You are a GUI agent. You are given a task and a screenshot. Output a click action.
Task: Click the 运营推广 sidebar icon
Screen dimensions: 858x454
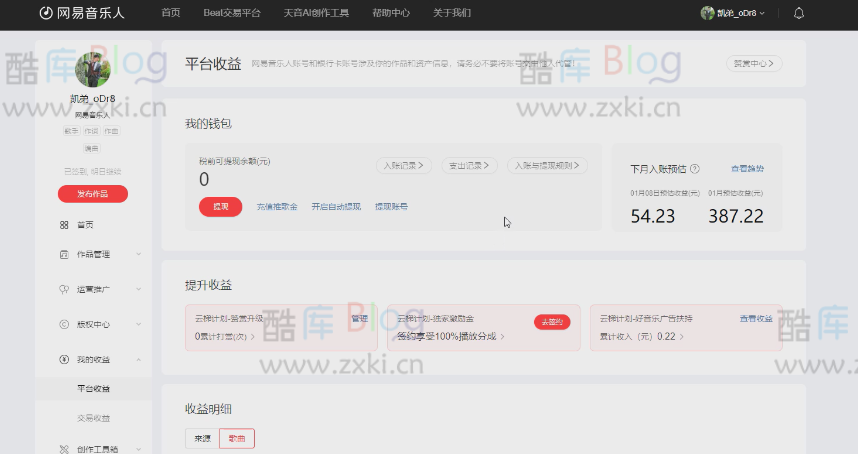pyautogui.click(x=64, y=289)
